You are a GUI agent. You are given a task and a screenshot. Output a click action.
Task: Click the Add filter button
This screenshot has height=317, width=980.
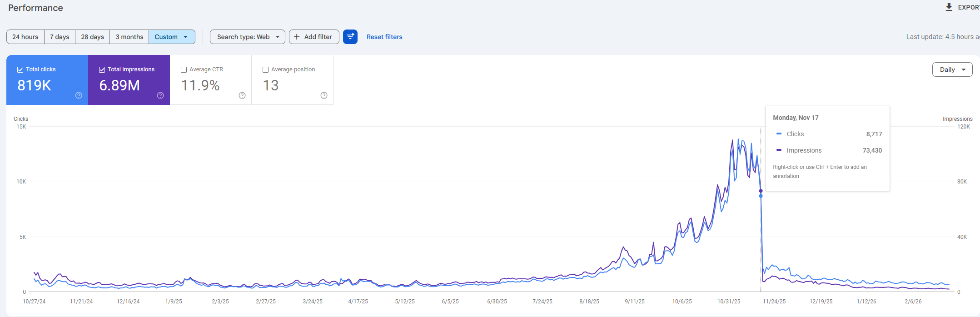(314, 37)
